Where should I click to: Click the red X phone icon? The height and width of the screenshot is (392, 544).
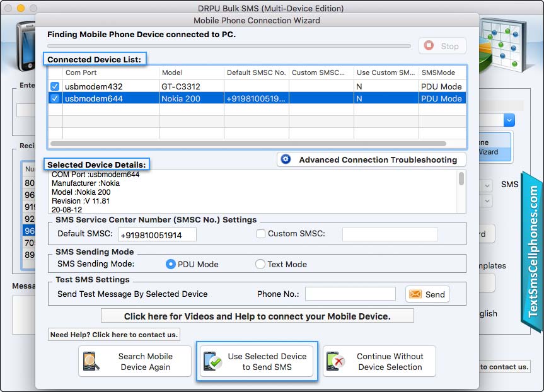pos(335,361)
